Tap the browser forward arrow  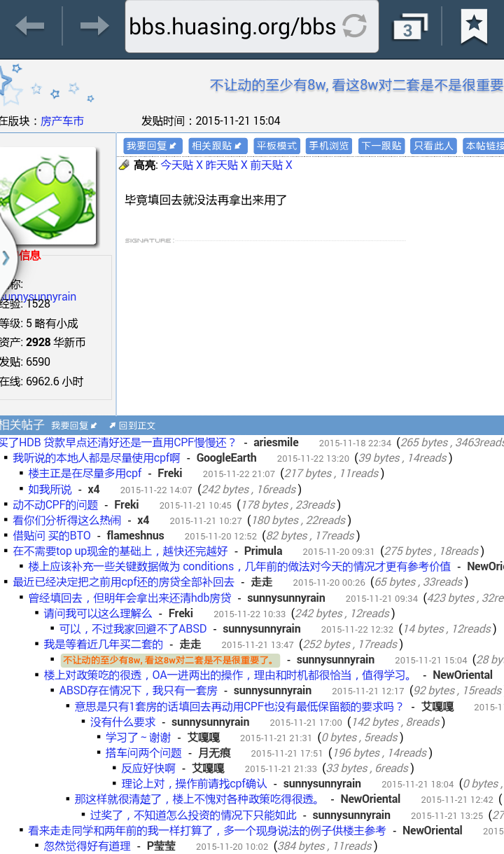point(94,27)
